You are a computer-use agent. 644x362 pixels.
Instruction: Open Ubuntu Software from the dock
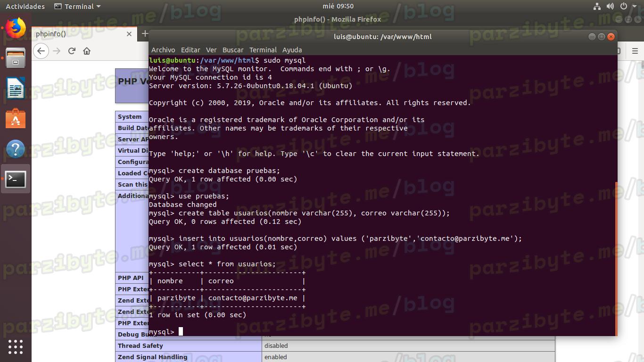click(16, 119)
